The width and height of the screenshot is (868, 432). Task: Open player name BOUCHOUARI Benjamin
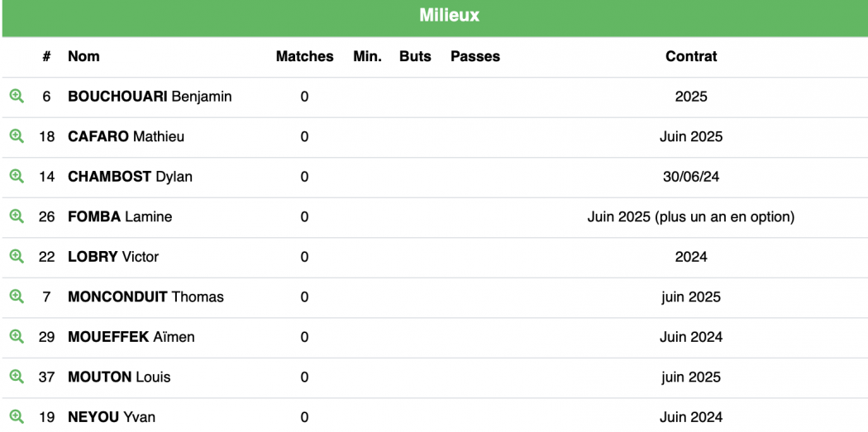pos(150,97)
